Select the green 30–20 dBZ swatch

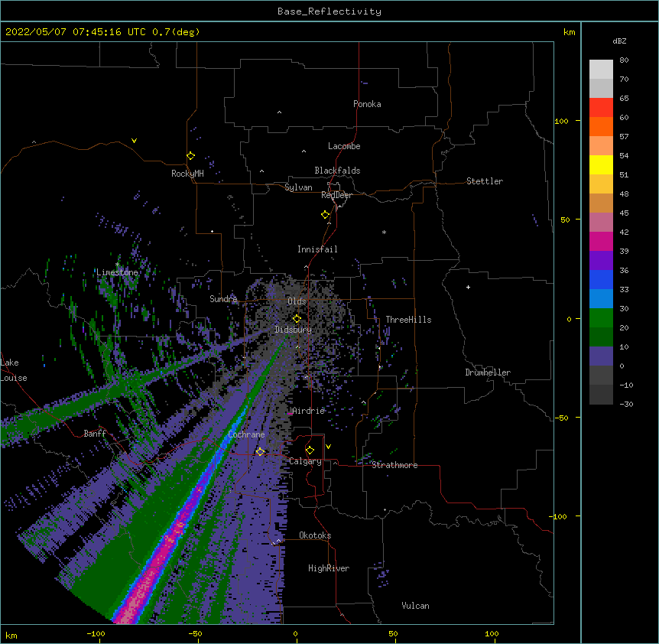click(x=601, y=318)
